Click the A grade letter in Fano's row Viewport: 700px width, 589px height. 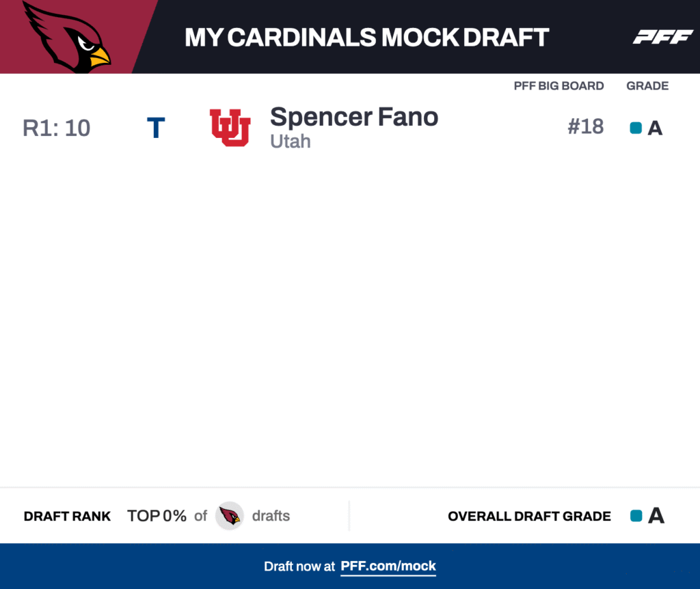point(655,128)
